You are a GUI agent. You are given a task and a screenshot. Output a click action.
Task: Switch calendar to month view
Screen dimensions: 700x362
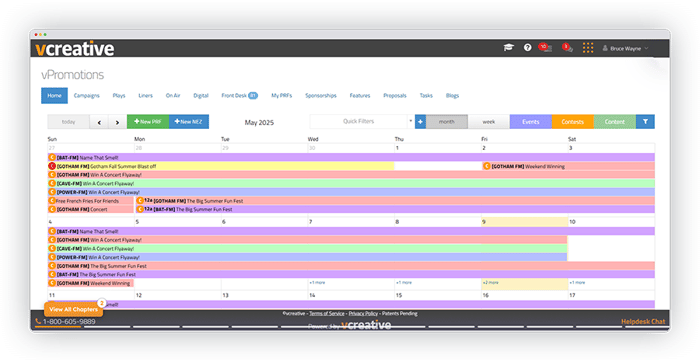click(x=446, y=121)
